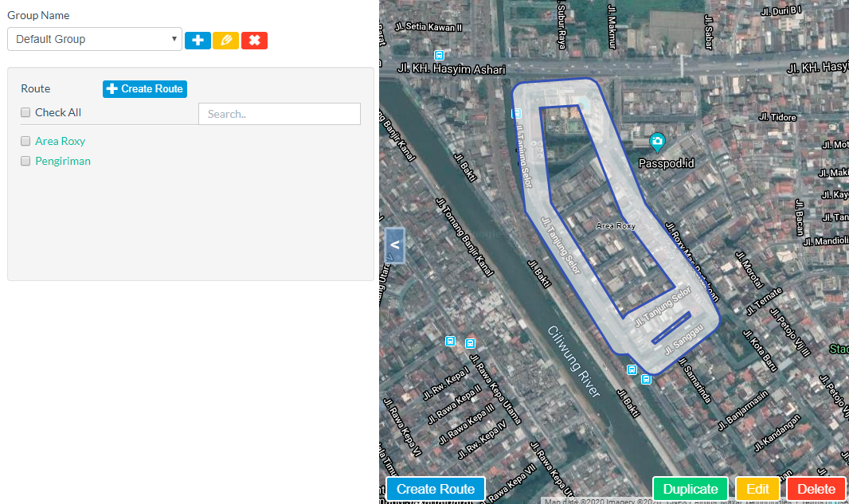Image resolution: width=849 pixels, height=504 pixels.
Task: Tick the Pengiriman route checkbox
Action: pos(25,162)
